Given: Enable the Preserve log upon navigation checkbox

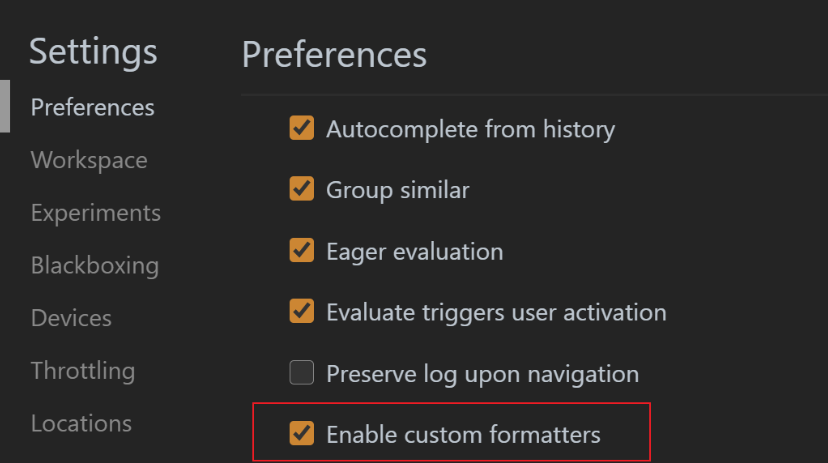Looking at the screenshot, I should pyautogui.click(x=302, y=373).
